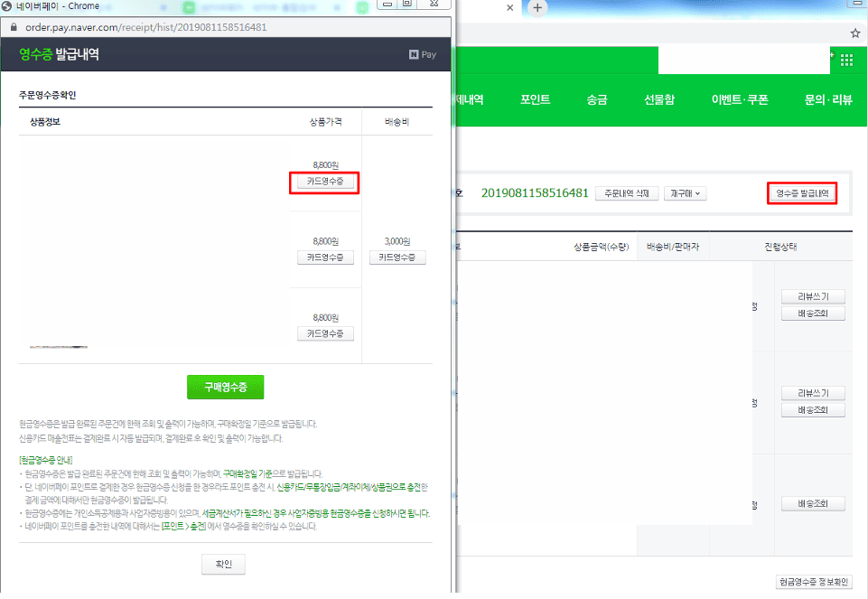The image size is (868, 599).
Task: Go to the 송금 menu
Action: pyautogui.click(x=597, y=99)
